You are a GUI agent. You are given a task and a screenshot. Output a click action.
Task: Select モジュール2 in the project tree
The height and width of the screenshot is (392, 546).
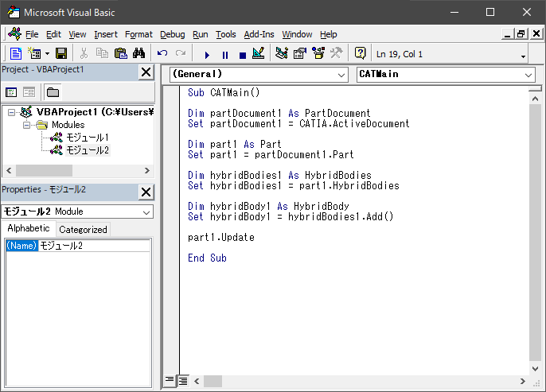[88, 150]
